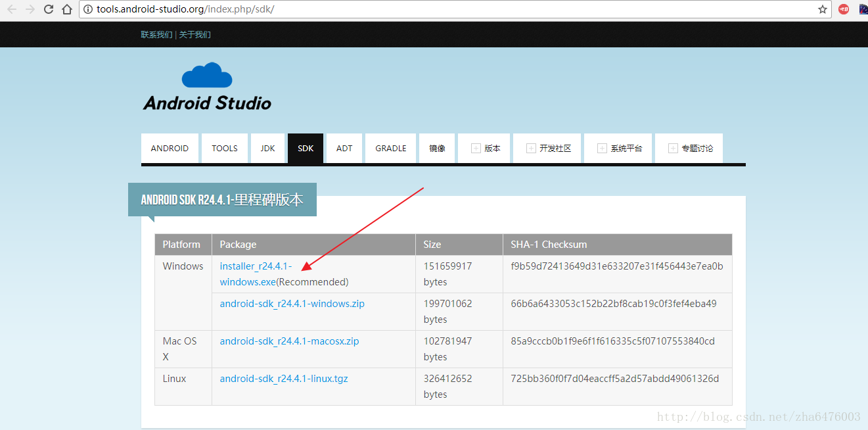Click the 联系我们 link
The width and height of the screenshot is (868, 430).
pyautogui.click(x=156, y=35)
